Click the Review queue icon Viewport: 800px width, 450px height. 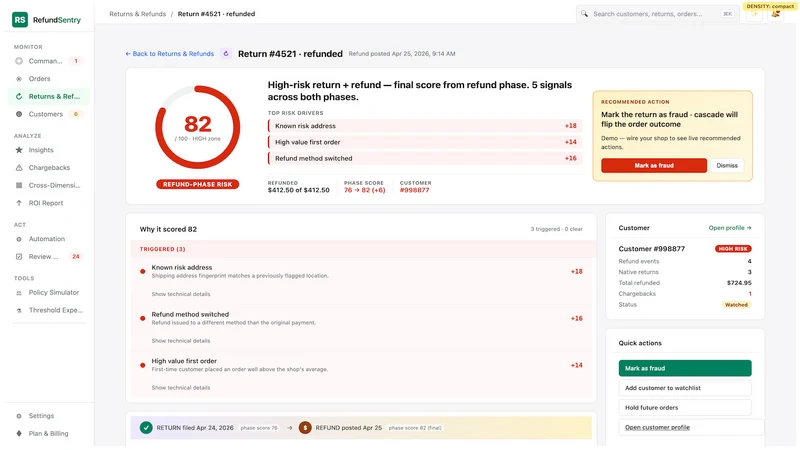[19, 256]
